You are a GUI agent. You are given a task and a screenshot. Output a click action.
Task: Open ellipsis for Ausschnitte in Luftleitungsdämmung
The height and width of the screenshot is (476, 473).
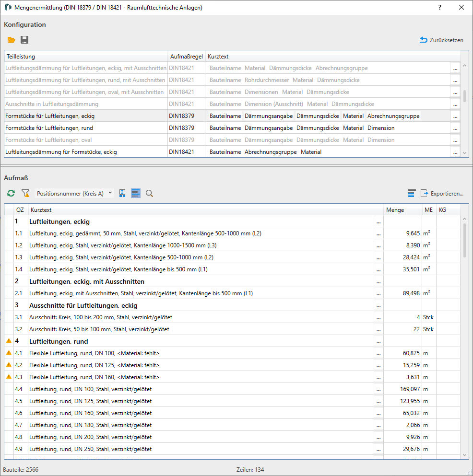[x=455, y=104]
